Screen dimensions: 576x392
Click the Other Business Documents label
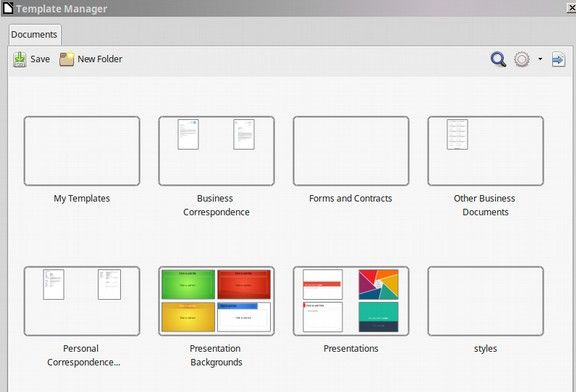(485, 205)
